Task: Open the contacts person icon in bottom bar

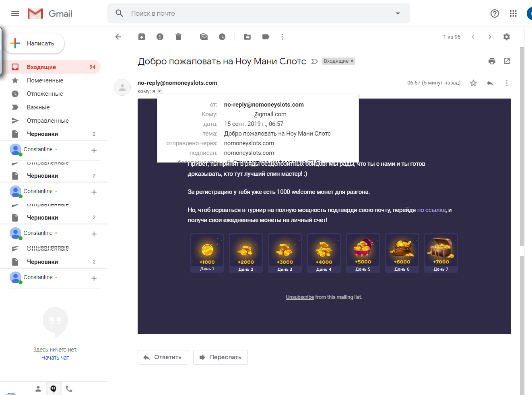Action: [x=38, y=389]
